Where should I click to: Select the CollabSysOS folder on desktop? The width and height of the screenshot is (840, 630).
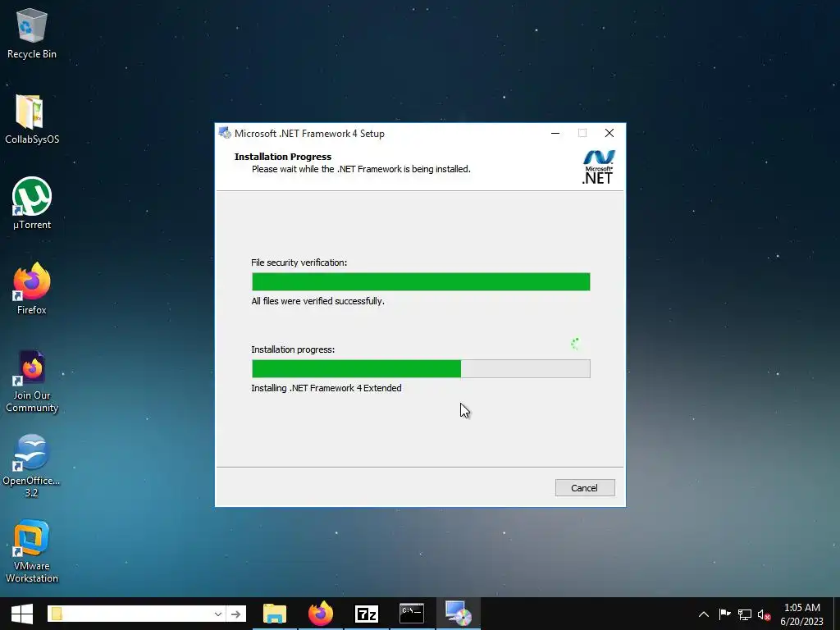click(x=32, y=119)
